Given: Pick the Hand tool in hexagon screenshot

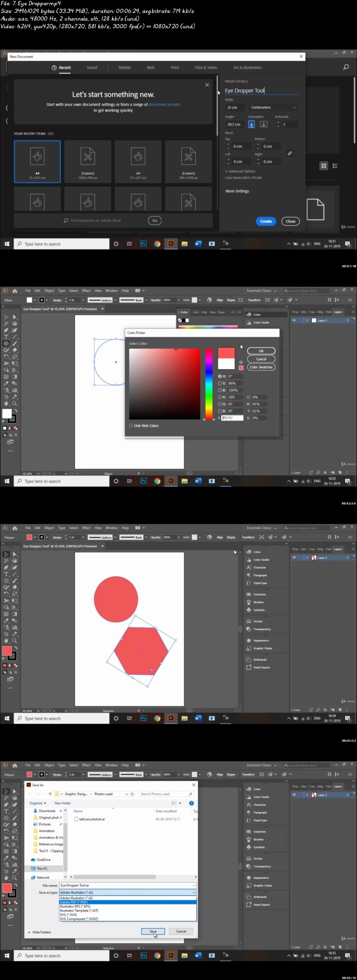Looking at the screenshot, I should [6, 641].
